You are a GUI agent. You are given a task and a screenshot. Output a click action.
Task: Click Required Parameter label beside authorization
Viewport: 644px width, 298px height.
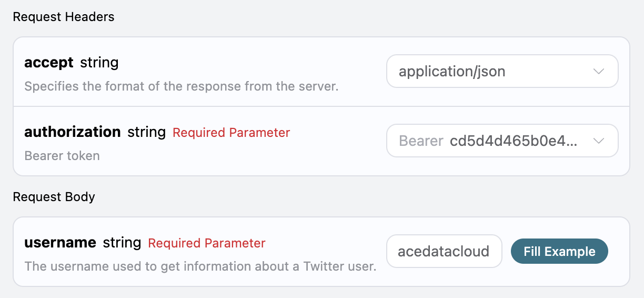pos(231,133)
